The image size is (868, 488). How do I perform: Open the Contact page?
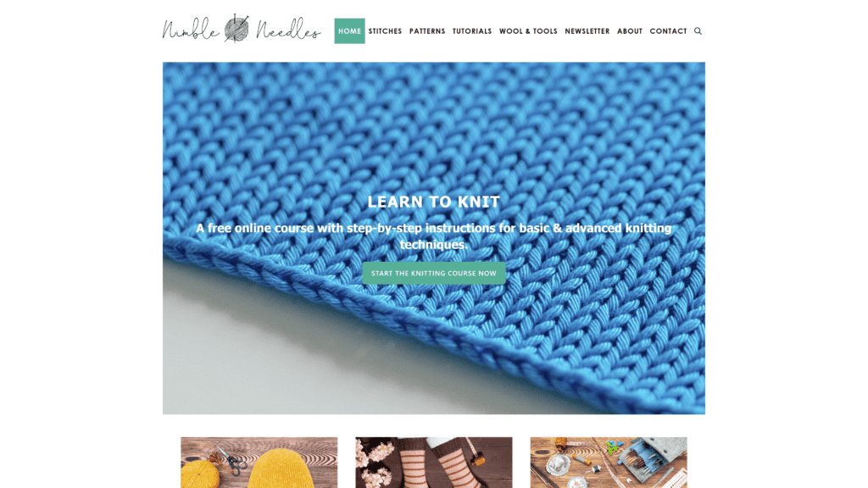click(668, 31)
